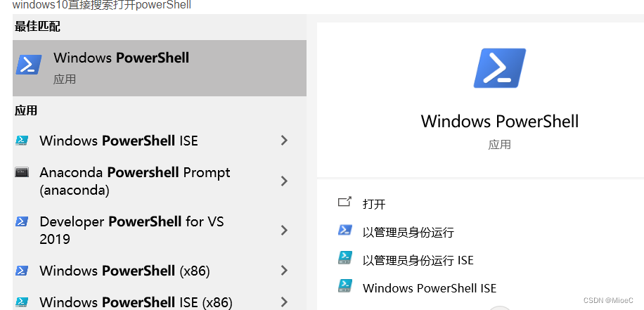Viewport: 644px width, 310px height.
Task: Expand Windows PowerShell ISE (x86) chevron
Action: pos(284,302)
